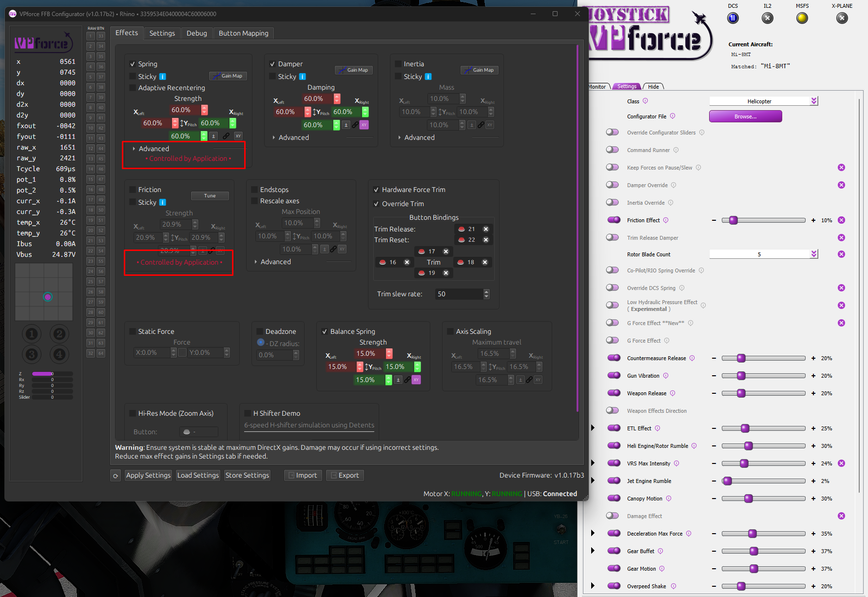Image resolution: width=868 pixels, height=597 pixels.
Task: Open info icon beside Damper's Sticky option
Action: tap(303, 77)
